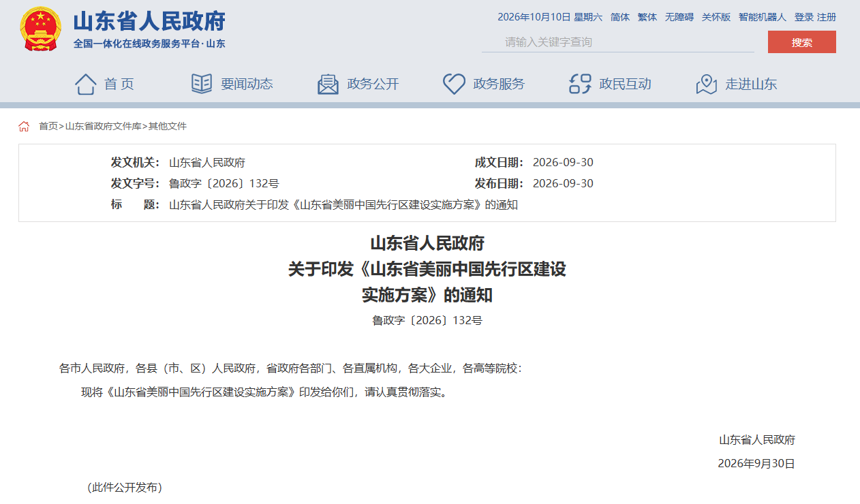Click the map pin icon for 走进山东
Image resolution: width=860 pixels, height=504 pixels.
(x=707, y=84)
